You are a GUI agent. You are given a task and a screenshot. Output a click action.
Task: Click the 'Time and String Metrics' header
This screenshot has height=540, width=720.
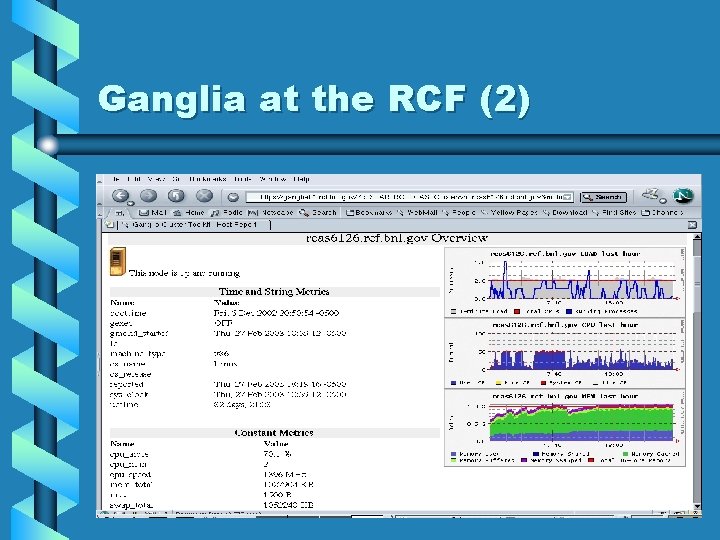tap(274, 292)
